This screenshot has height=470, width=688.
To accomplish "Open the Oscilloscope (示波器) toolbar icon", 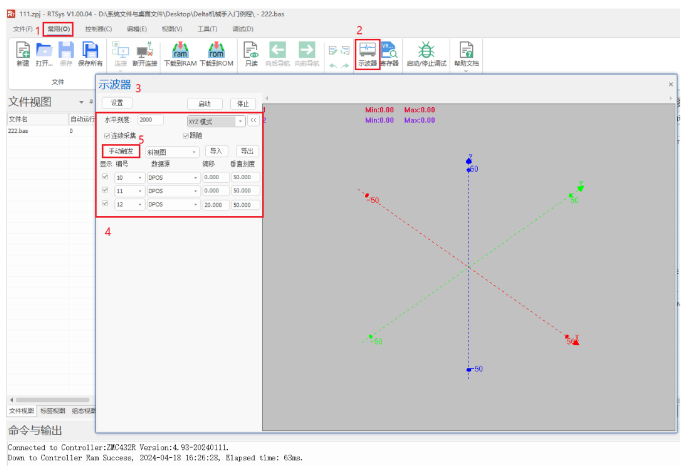I will coord(367,50).
